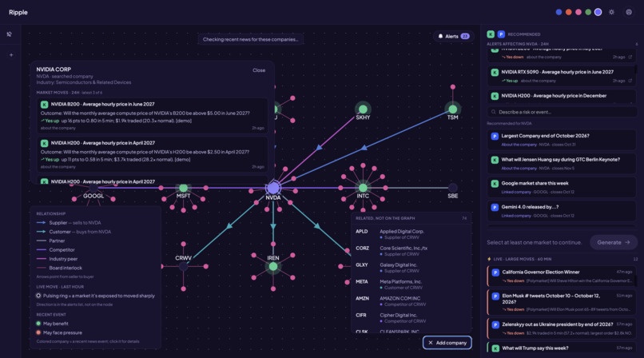Viewport: 644px width, 358px height.
Task: Click the lightning icon beside Live Large Moves
Action: 489,259
